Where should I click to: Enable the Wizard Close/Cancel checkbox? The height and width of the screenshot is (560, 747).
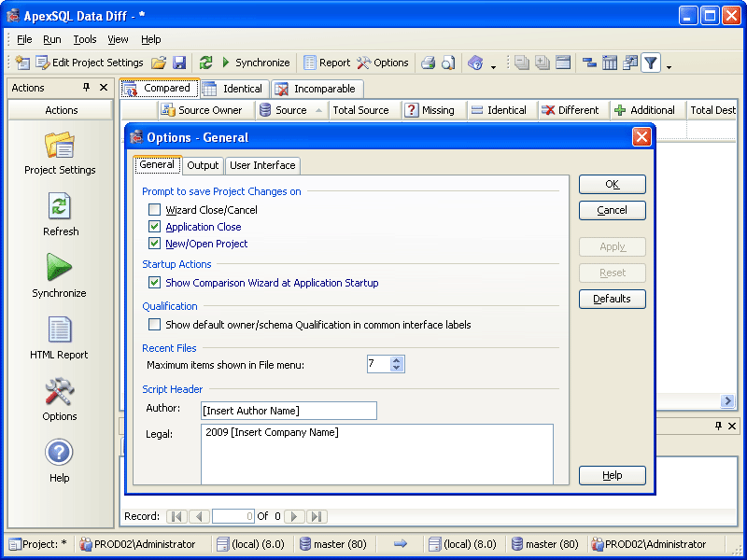(x=155, y=210)
